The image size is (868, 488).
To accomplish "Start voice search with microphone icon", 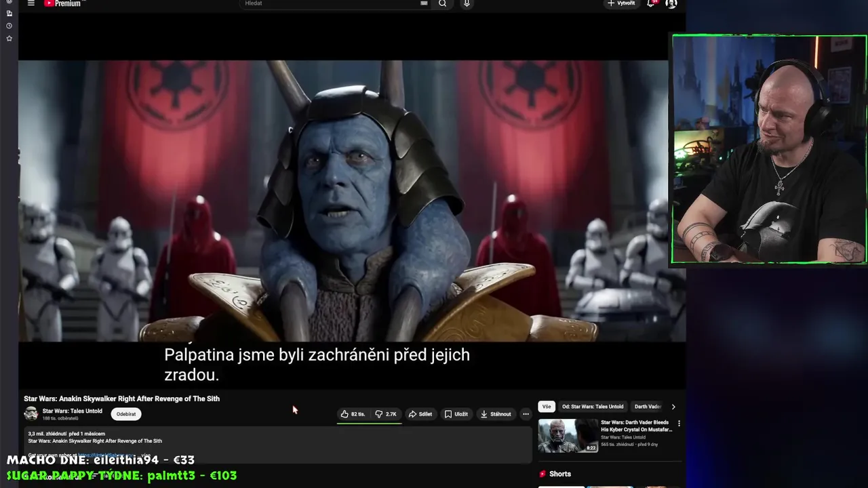I will (x=467, y=3).
